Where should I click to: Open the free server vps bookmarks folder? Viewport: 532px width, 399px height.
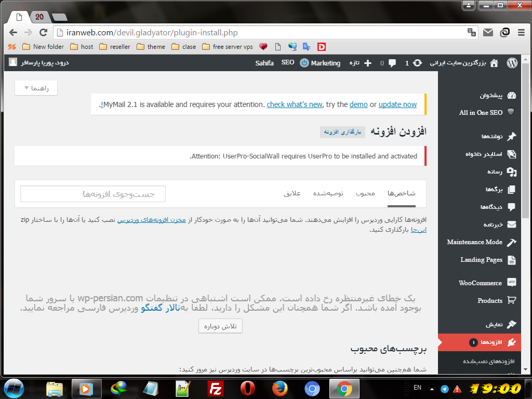pos(228,47)
